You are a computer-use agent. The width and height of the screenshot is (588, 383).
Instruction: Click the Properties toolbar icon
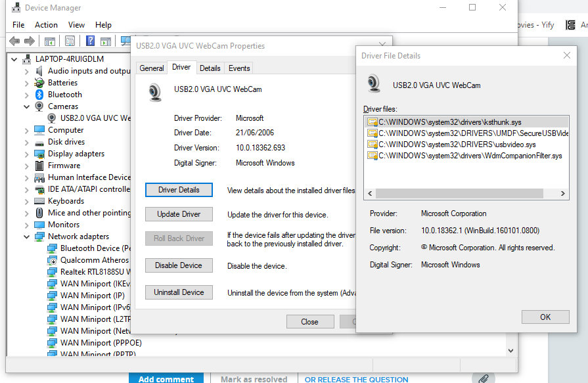70,41
